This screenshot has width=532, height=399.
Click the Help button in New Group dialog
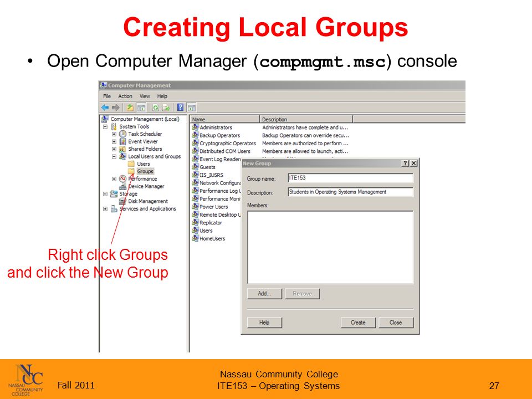(265, 323)
